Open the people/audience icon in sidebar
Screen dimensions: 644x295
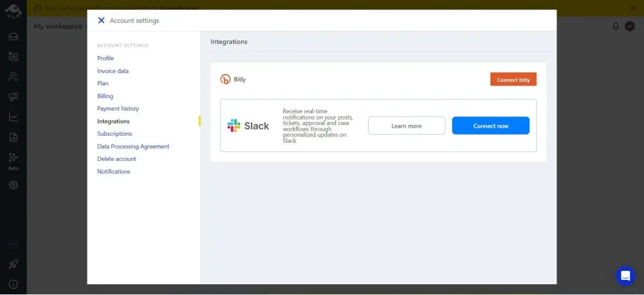(13, 76)
